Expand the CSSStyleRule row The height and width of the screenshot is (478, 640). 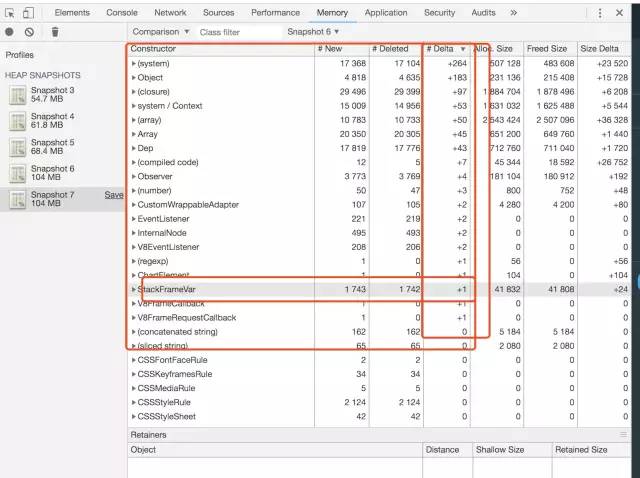click(133, 402)
